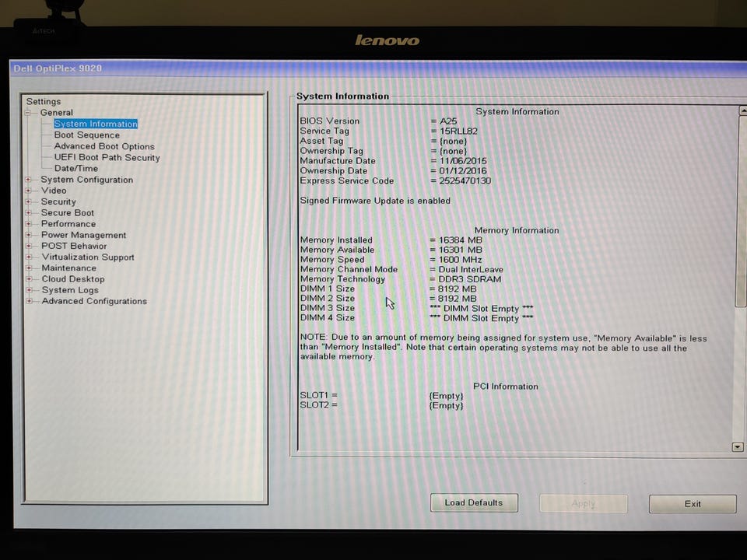Click the DIMM 1 Size label
The height and width of the screenshot is (560, 747).
pyautogui.click(x=328, y=289)
